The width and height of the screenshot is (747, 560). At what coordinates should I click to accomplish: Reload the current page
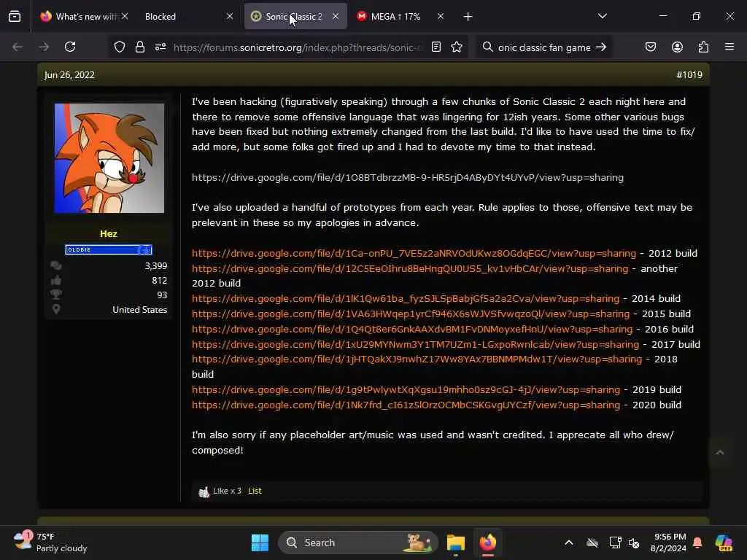click(x=70, y=47)
